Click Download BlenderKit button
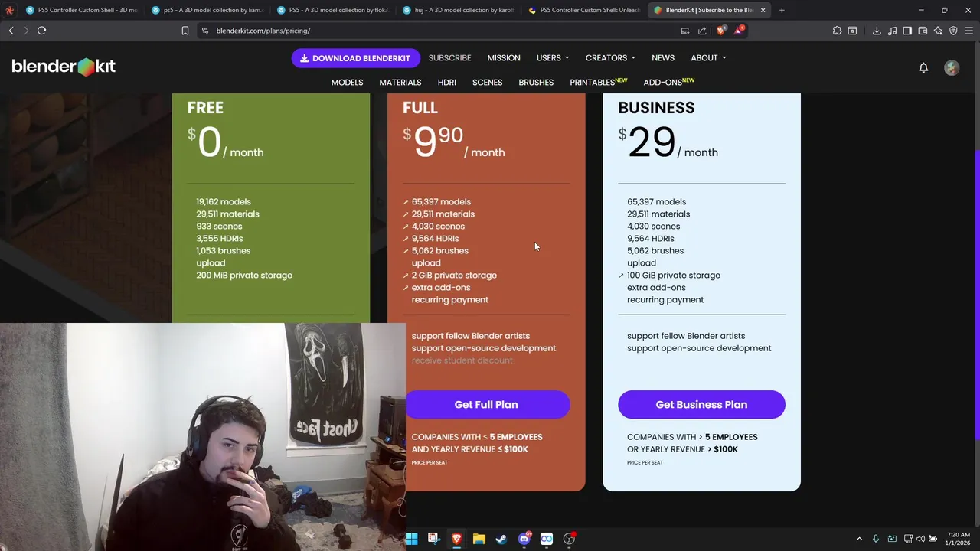This screenshot has width=980, height=551. [356, 58]
